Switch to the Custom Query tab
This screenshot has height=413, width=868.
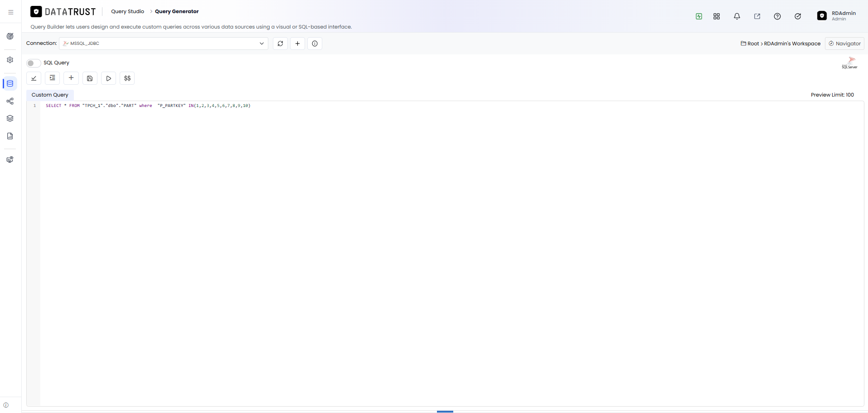pos(50,95)
